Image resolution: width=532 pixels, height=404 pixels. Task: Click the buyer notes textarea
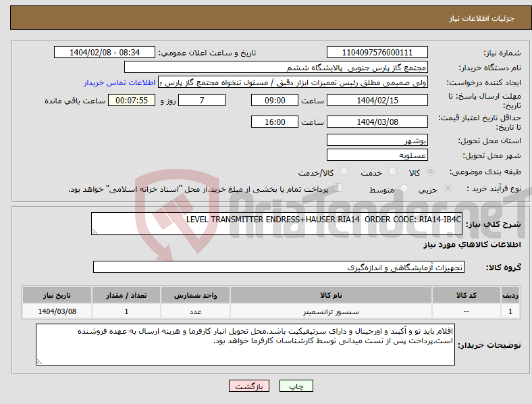[x=245, y=345]
